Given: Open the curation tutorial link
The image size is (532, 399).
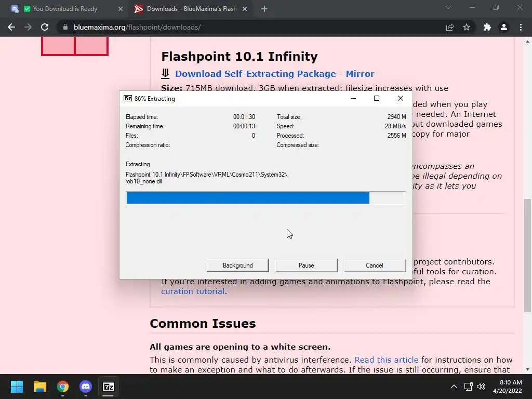Looking at the screenshot, I should [193, 291].
